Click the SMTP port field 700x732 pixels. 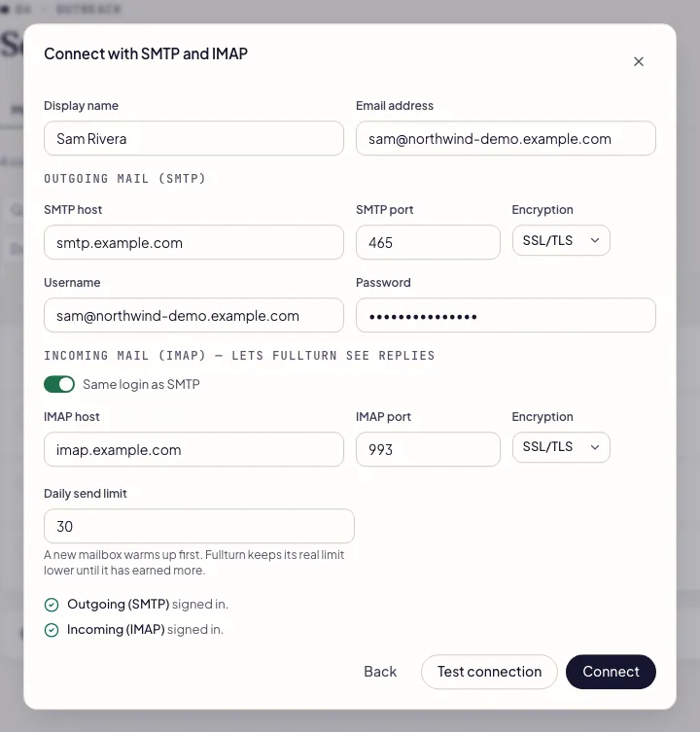coord(428,242)
